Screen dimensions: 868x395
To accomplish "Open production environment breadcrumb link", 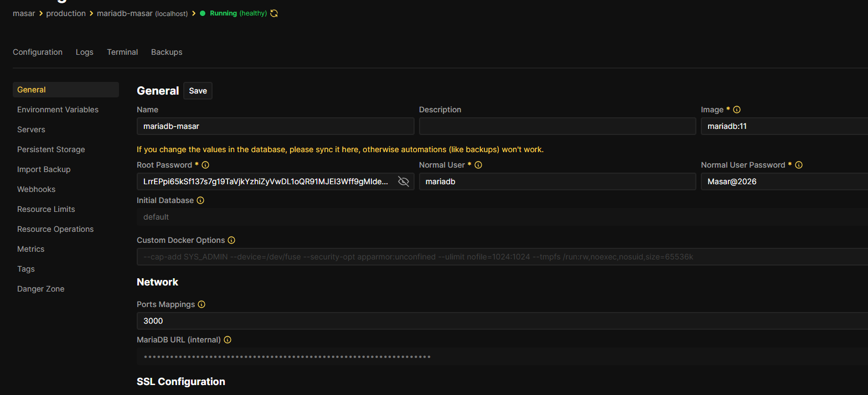I will coord(66,13).
